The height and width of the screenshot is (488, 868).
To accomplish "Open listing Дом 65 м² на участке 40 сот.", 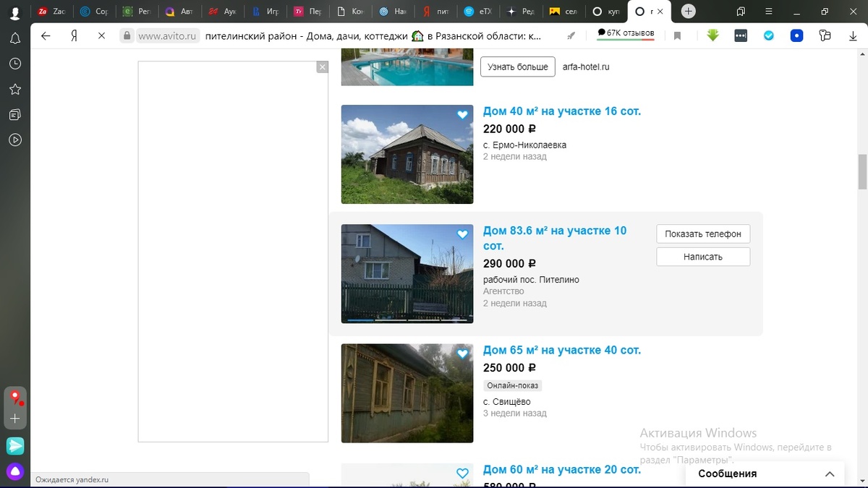I will coord(562,351).
